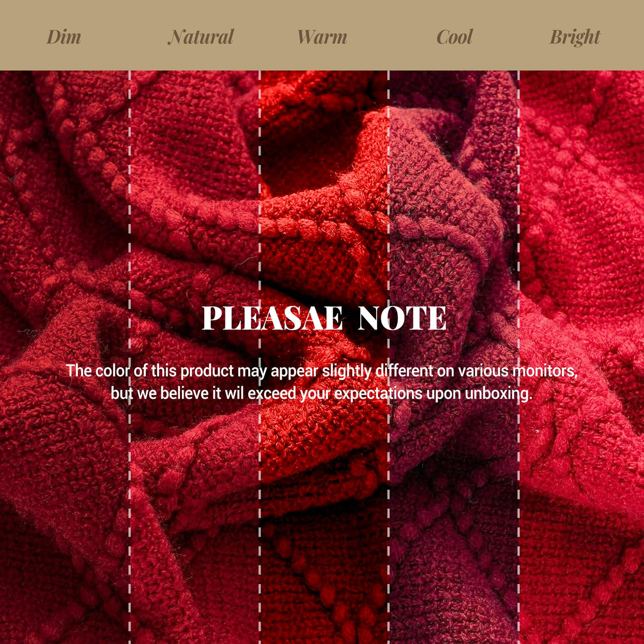This screenshot has width=644, height=644.
Task: Click the word NOTE in the heading
Action: click(x=402, y=318)
